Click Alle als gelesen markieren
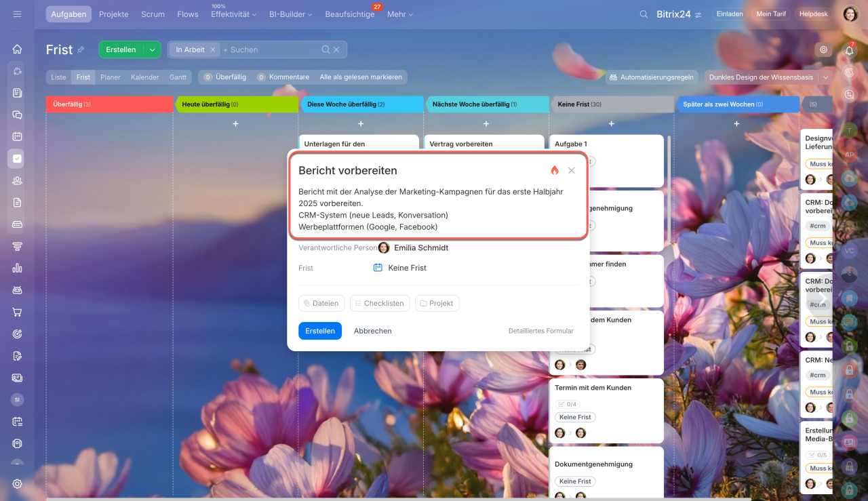This screenshot has width=868, height=501. (x=361, y=77)
